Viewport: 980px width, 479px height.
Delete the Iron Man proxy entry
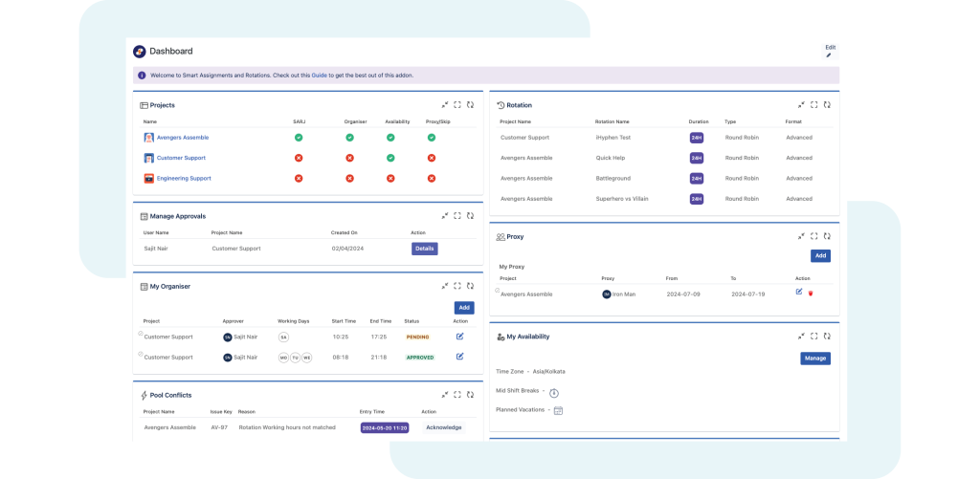coord(812,294)
